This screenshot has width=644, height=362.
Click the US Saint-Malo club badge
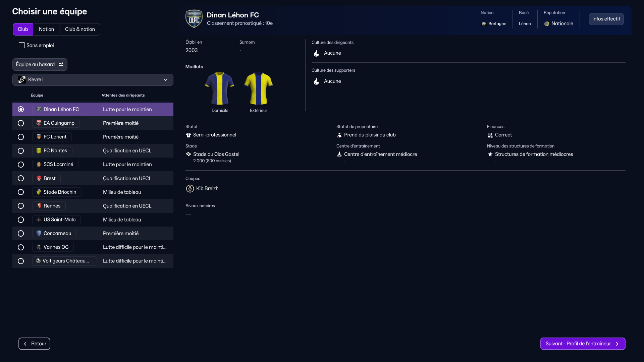coord(39,220)
